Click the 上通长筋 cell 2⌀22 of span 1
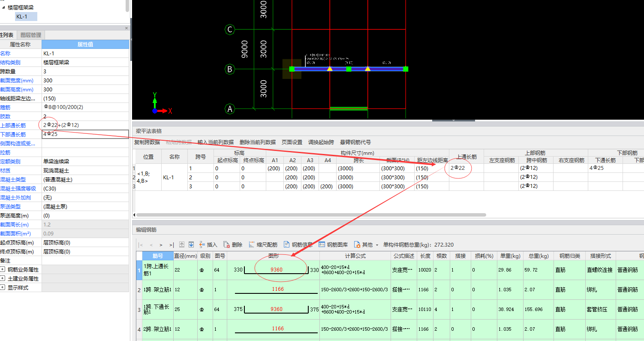 (466, 168)
